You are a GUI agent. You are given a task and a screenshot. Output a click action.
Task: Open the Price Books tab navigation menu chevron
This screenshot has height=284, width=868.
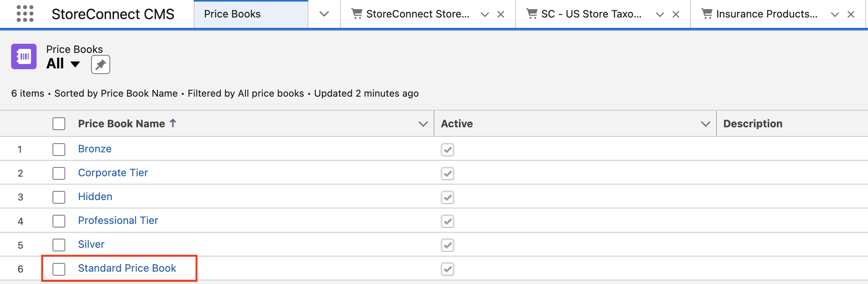coord(324,14)
